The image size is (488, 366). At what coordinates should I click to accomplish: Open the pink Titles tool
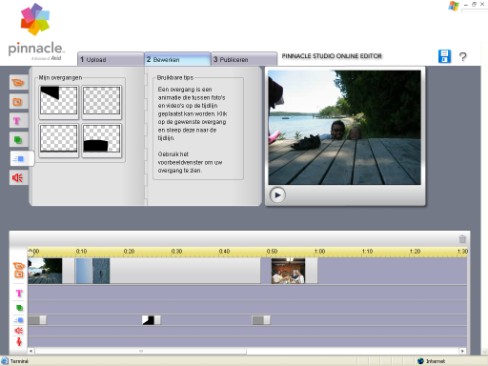[x=18, y=121]
